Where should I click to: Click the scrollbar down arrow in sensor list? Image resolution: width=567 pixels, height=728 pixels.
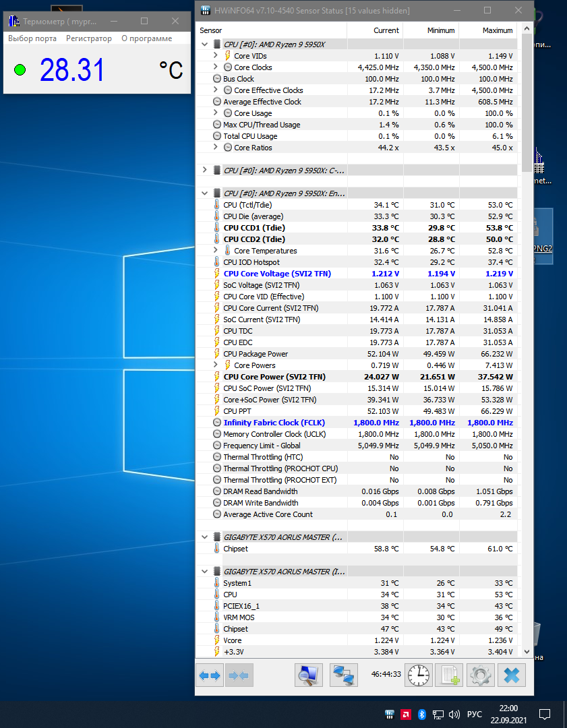pyautogui.click(x=527, y=651)
